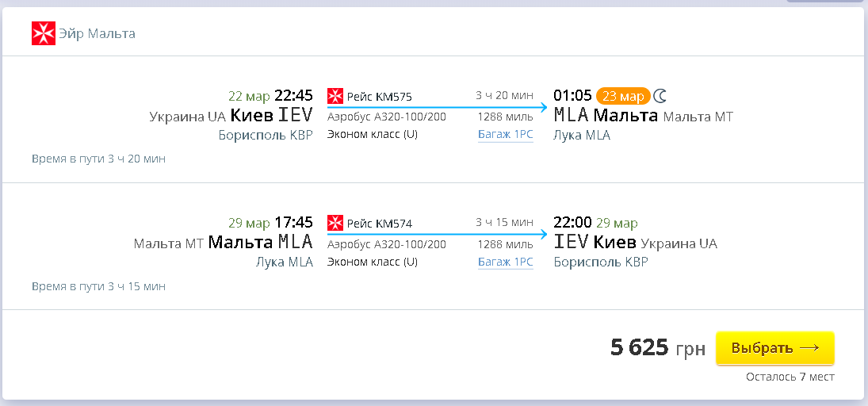Click the Эйр Мальта airline name
The image size is (868, 406).
pos(98,33)
